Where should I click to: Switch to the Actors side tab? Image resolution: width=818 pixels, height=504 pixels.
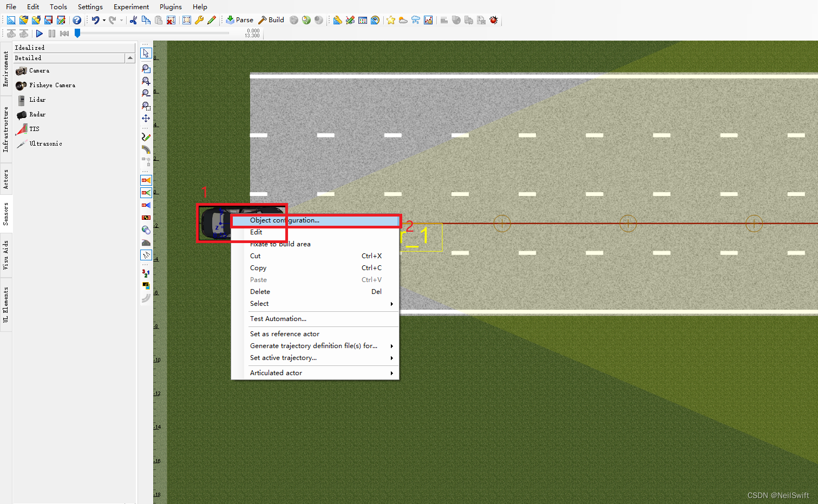[6, 179]
